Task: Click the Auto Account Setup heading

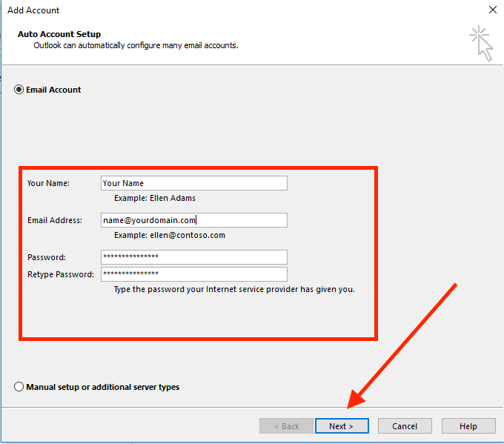Action: (59, 34)
